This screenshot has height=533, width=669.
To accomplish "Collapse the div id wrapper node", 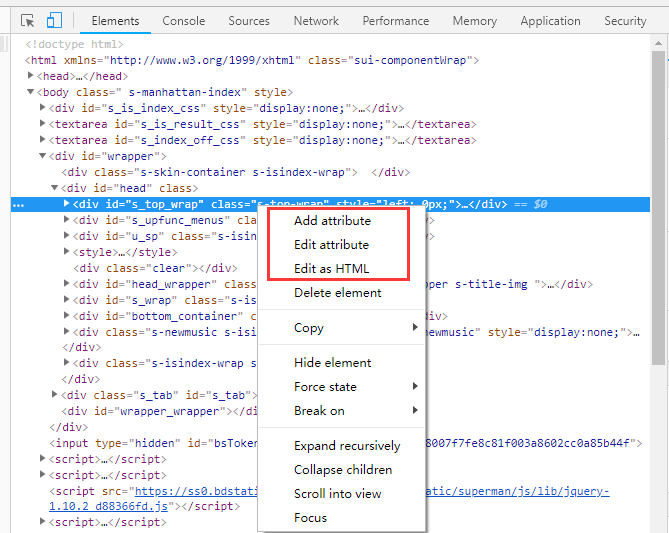I will pos(42,156).
